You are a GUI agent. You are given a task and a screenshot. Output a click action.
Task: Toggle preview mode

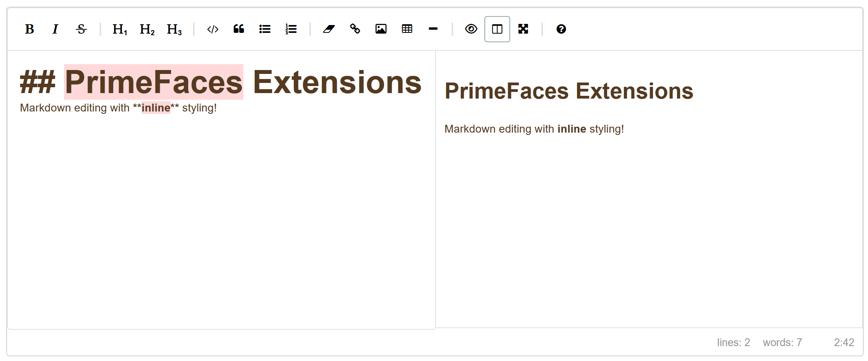(471, 29)
